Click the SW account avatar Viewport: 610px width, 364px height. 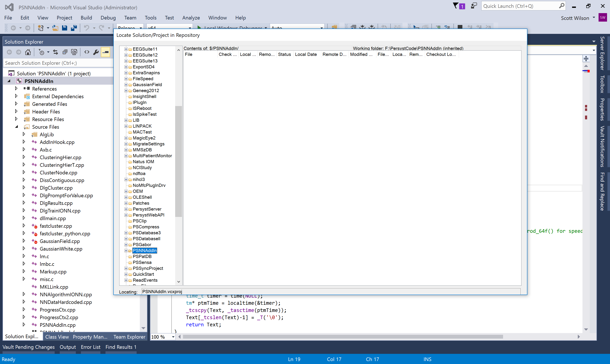tap(603, 17)
